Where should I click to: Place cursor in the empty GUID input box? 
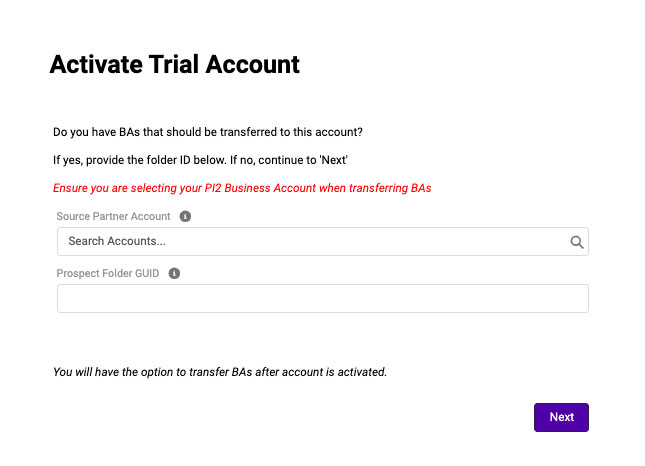[x=322, y=299]
